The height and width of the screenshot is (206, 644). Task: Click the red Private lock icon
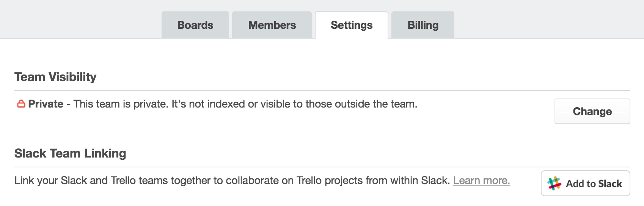21,104
